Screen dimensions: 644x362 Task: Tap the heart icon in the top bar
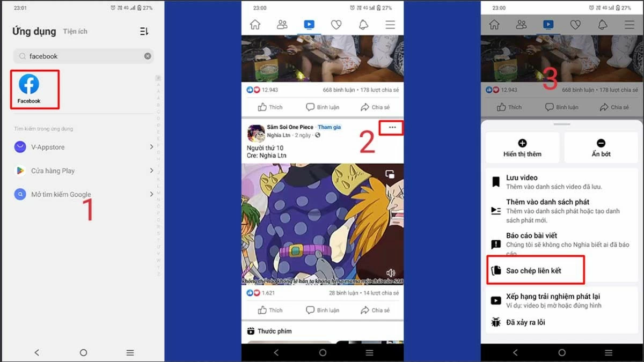coord(335,24)
